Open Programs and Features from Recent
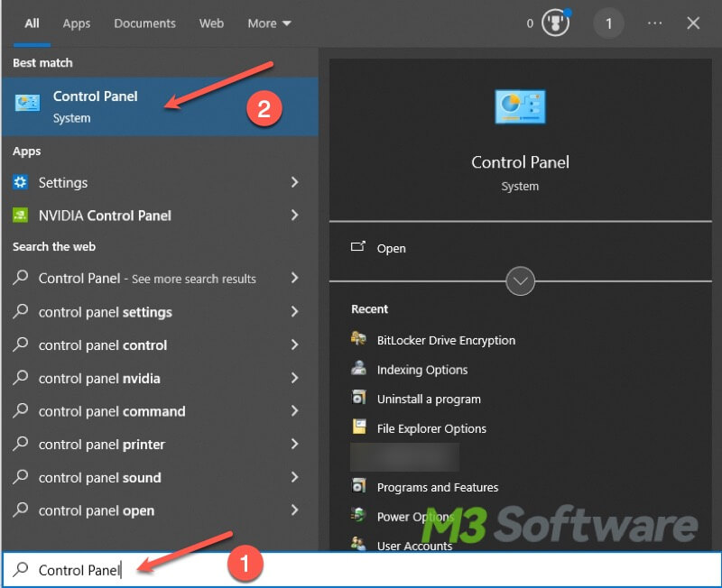 point(438,487)
